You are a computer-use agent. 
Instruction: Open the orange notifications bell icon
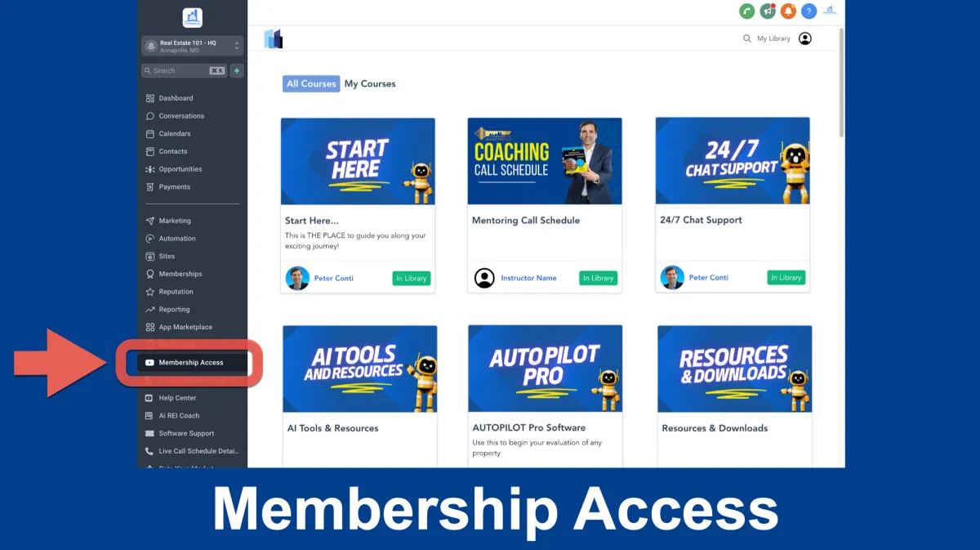coord(788,11)
